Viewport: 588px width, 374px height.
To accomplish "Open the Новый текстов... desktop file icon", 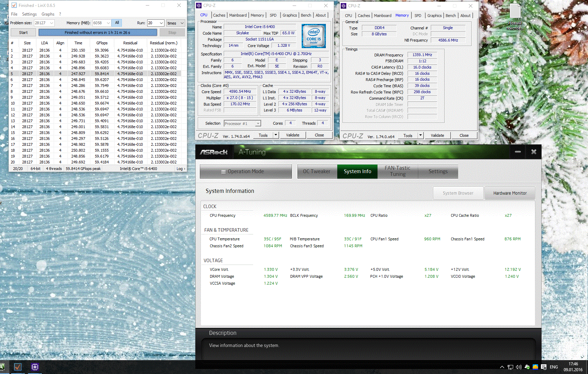I will coord(515,16).
